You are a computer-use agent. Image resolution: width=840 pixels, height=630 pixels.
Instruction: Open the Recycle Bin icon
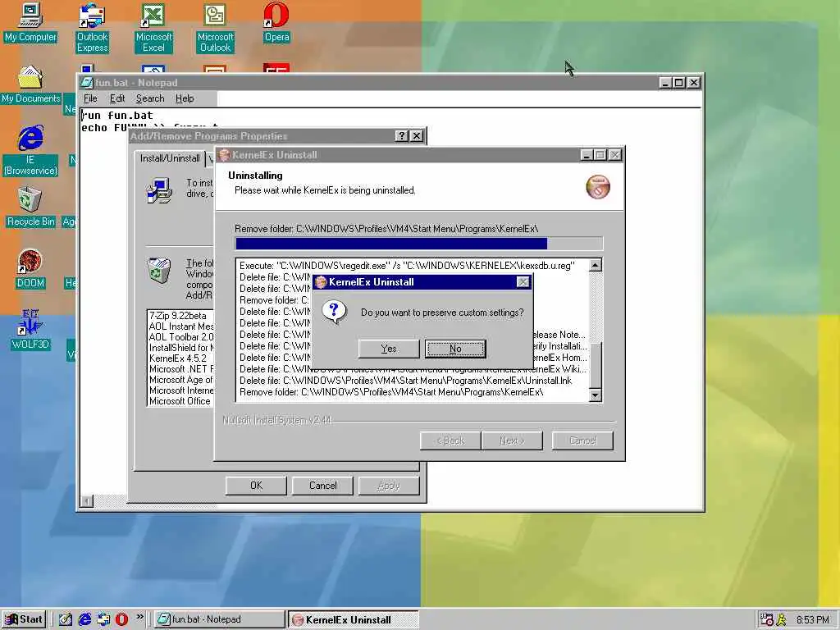pyautogui.click(x=30, y=207)
